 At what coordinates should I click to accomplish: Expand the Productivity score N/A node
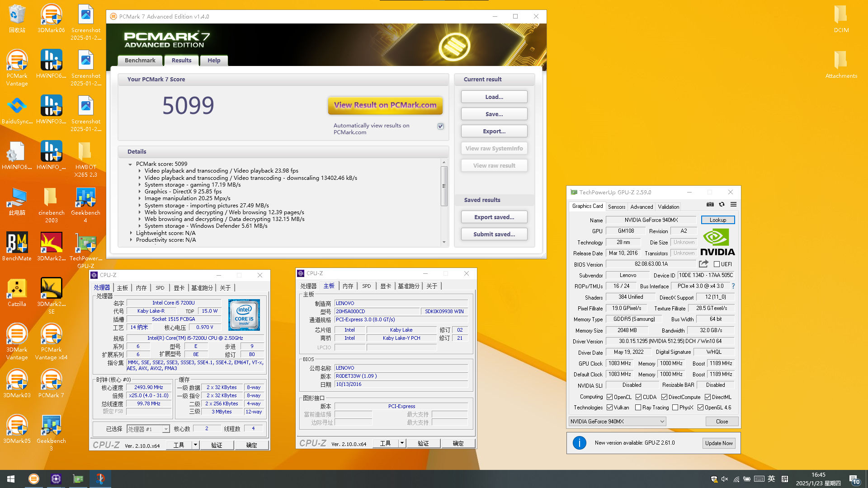click(x=131, y=240)
